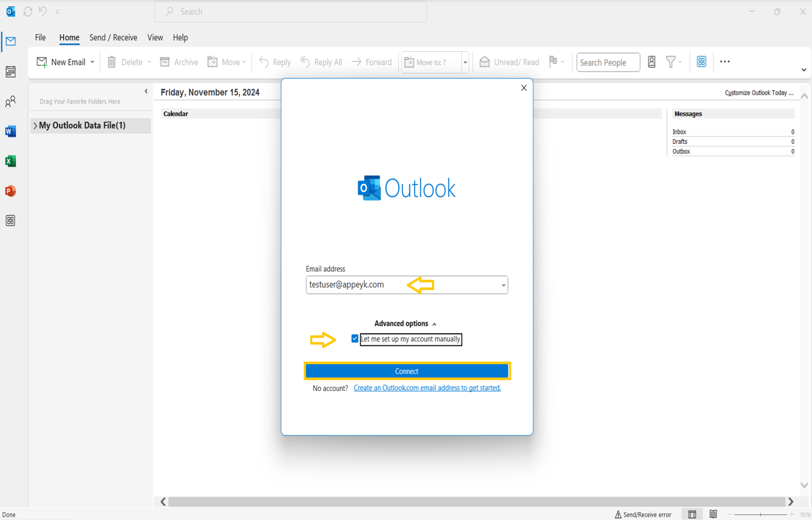Click the Outlook app icon in title bar
Image resolution: width=812 pixels, height=520 pixels.
11,12
